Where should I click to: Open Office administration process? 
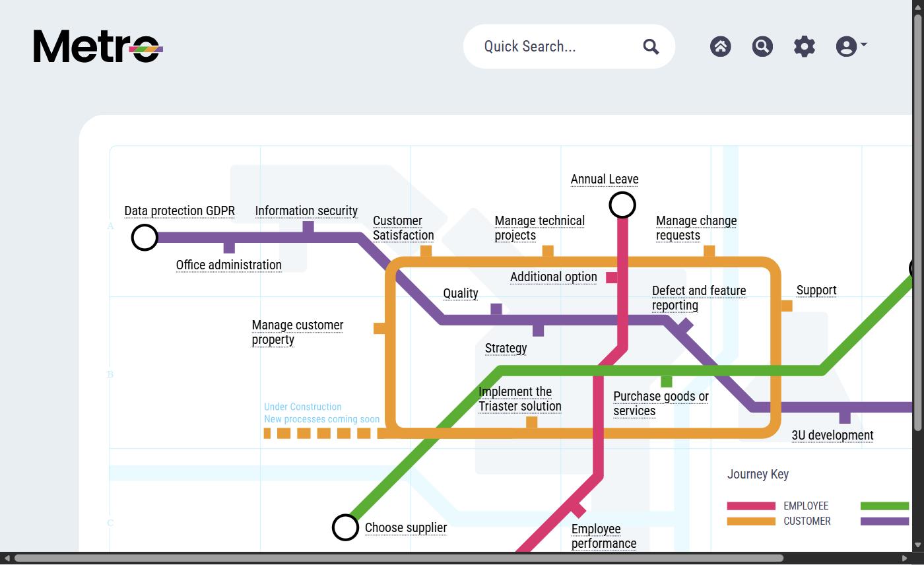(228, 265)
